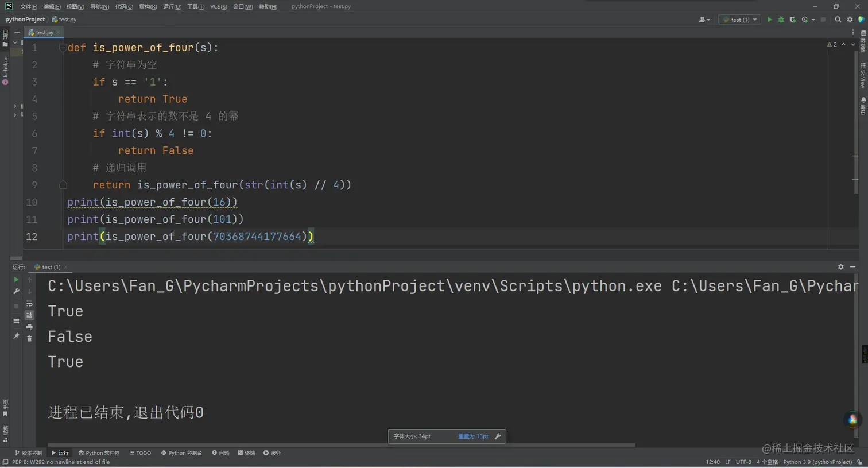This screenshot has height=468, width=868.
Task: Restore layout icon in the Run panel
Action: pos(16,321)
